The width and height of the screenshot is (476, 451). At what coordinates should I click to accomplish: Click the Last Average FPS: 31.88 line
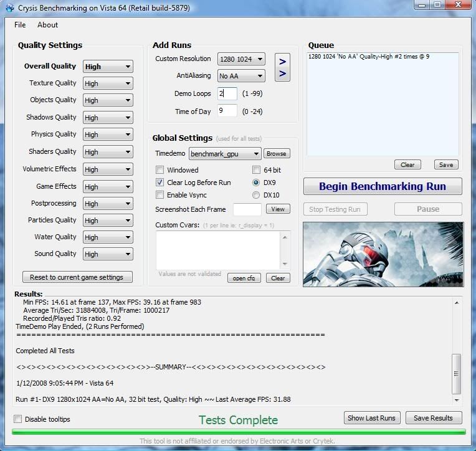pos(153,399)
